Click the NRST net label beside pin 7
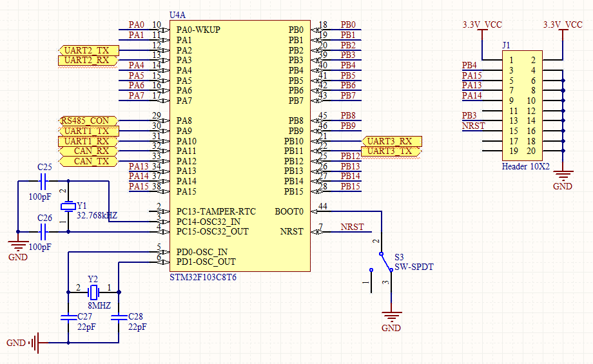This screenshot has height=364, width=593. 352,227
